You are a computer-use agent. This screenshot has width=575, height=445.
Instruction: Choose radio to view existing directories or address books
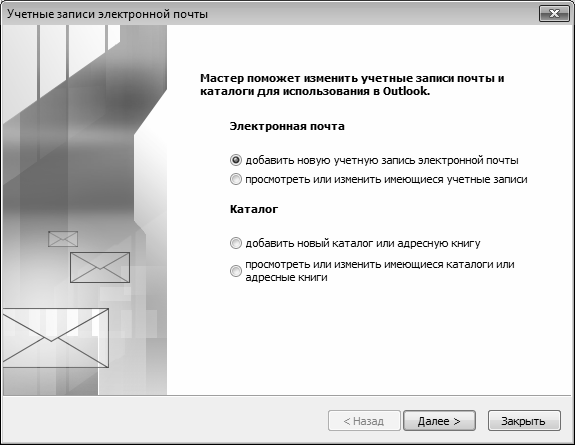coord(235,271)
